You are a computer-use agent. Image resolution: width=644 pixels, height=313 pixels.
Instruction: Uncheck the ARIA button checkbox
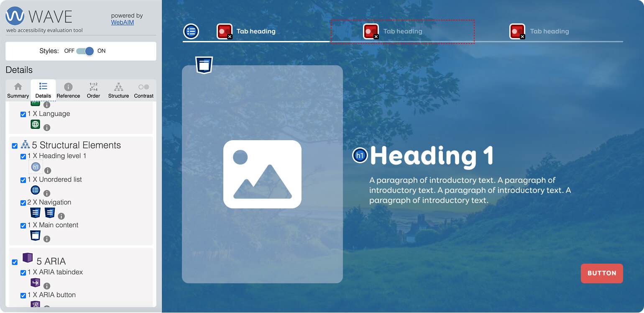(23, 295)
